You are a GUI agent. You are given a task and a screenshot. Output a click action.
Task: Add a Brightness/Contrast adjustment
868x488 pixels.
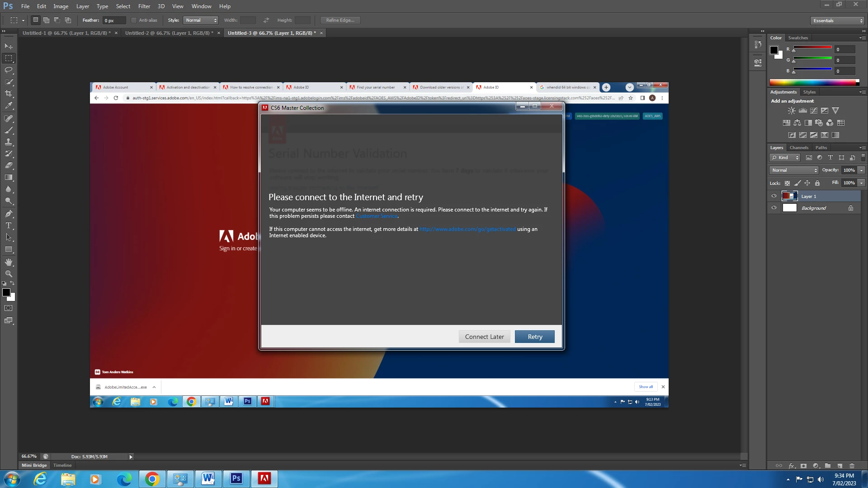[x=792, y=111]
